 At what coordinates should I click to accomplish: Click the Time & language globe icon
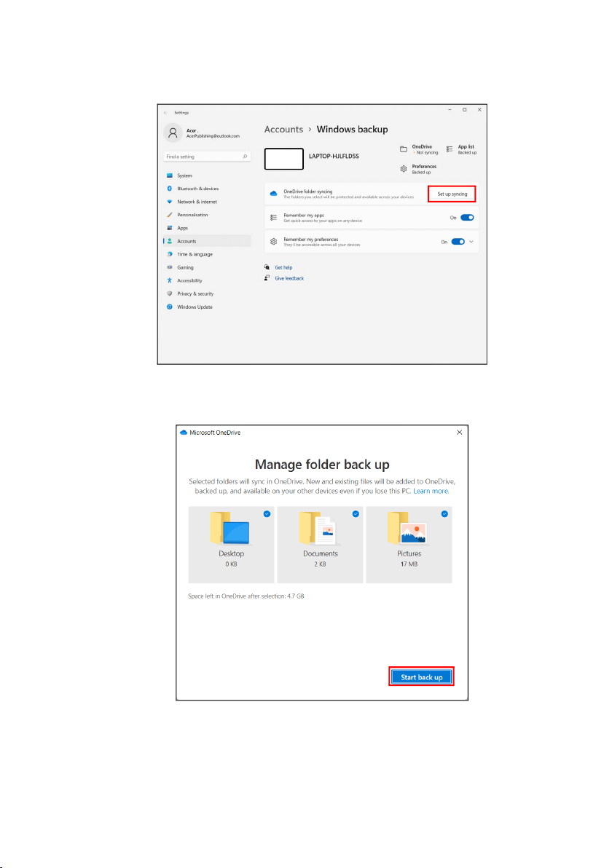pyautogui.click(x=170, y=254)
